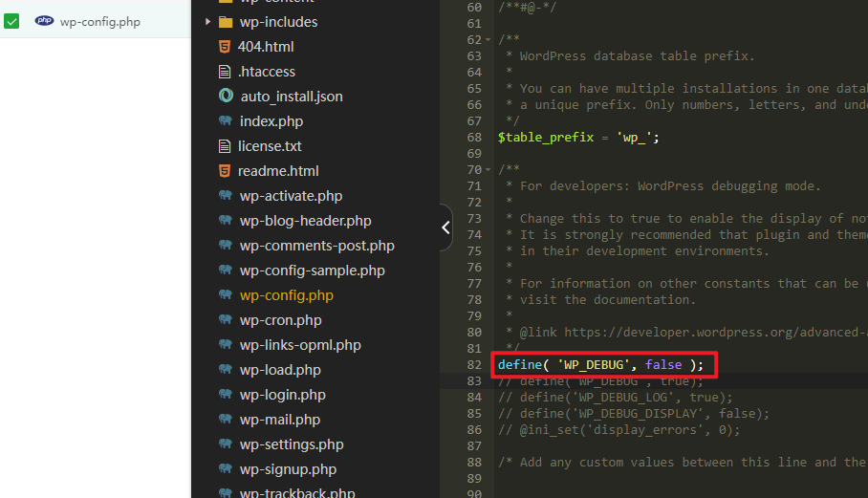Image resolution: width=868 pixels, height=498 pixels.
Task: Open wp-signup.php file
Action: (288, 469)
